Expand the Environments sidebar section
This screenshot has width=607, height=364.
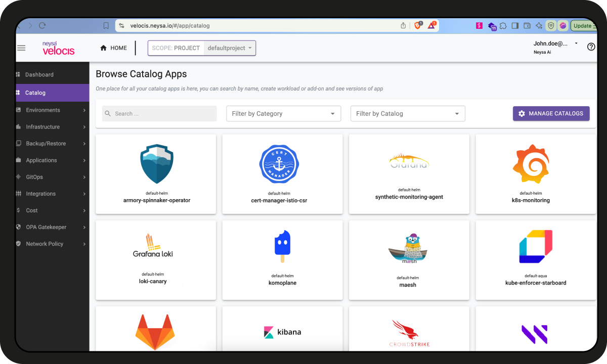click(x=53, y=110)
